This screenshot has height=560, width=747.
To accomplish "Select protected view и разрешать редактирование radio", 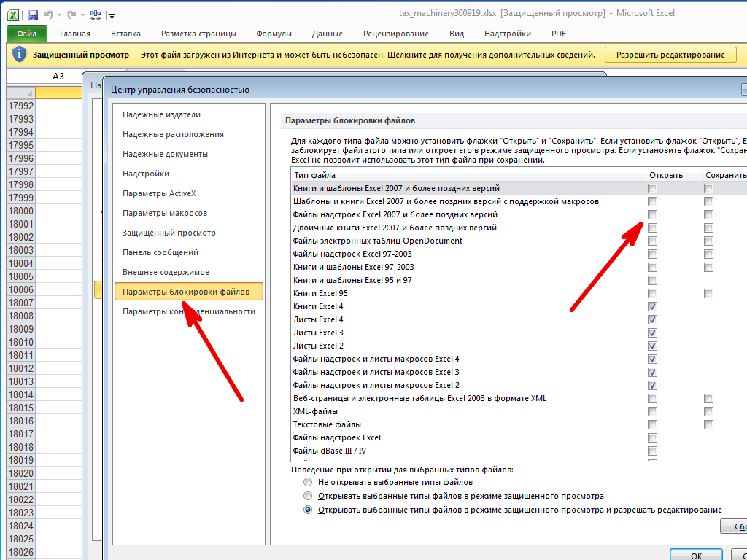I will [309, 510].
